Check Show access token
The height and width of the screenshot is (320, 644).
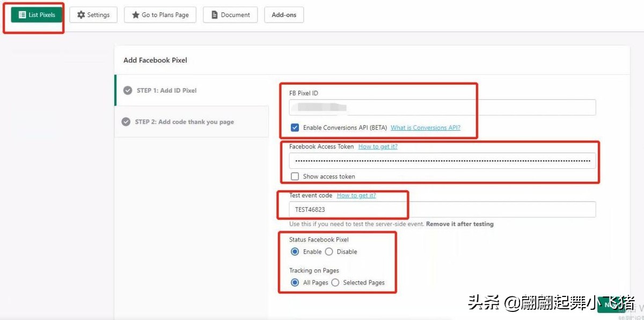pos(295,176)
